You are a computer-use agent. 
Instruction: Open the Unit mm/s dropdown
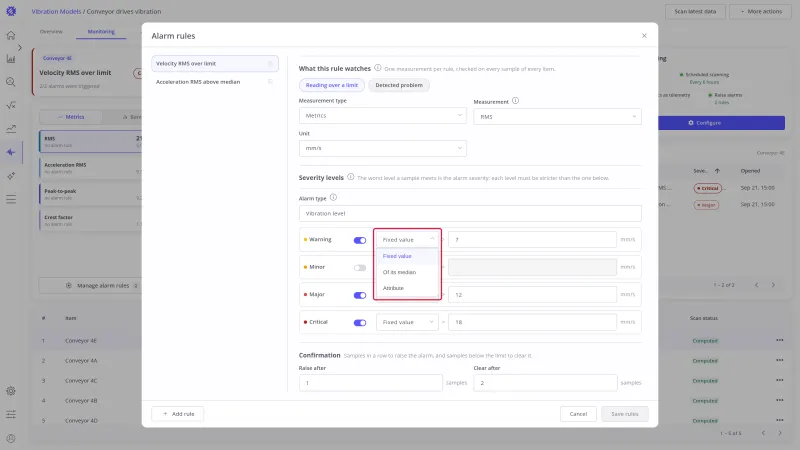(x=383, y=148)
